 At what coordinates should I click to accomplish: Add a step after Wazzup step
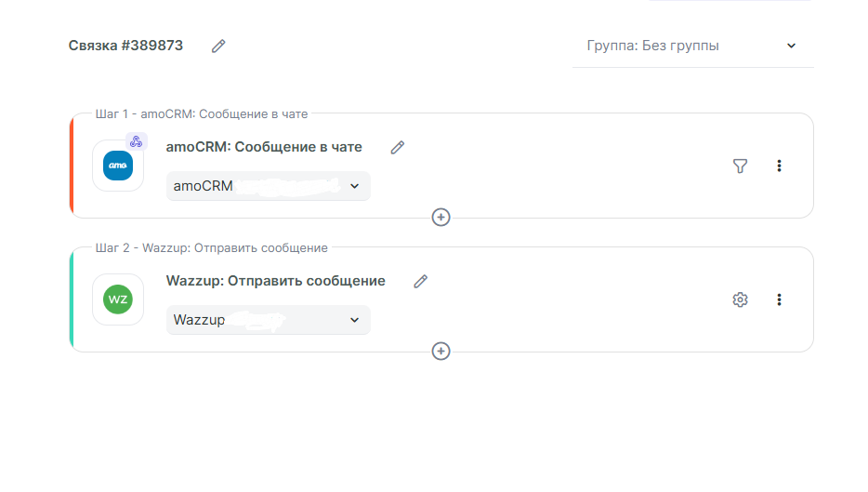[x=441, y=351]
